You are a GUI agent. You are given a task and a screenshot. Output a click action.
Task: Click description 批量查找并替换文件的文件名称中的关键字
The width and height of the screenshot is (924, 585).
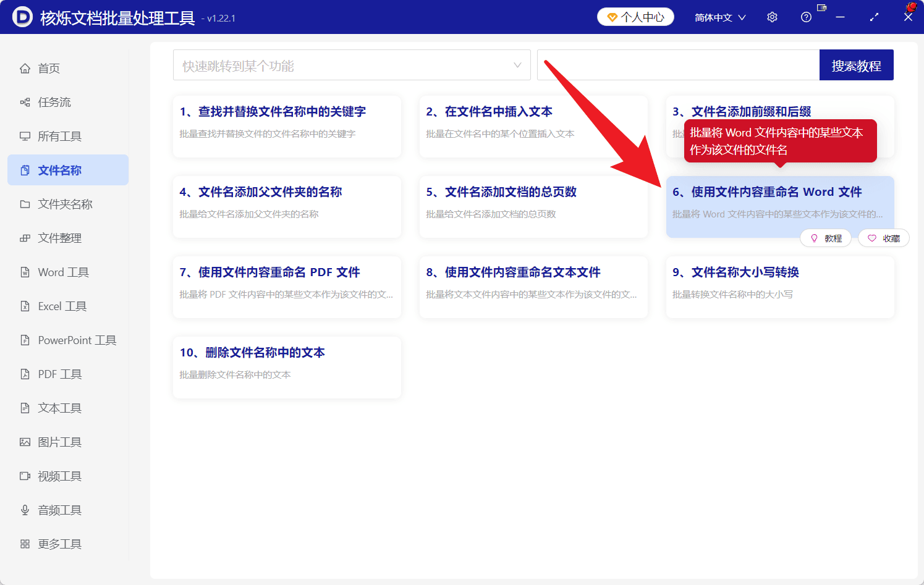click(x=268, y=133)
